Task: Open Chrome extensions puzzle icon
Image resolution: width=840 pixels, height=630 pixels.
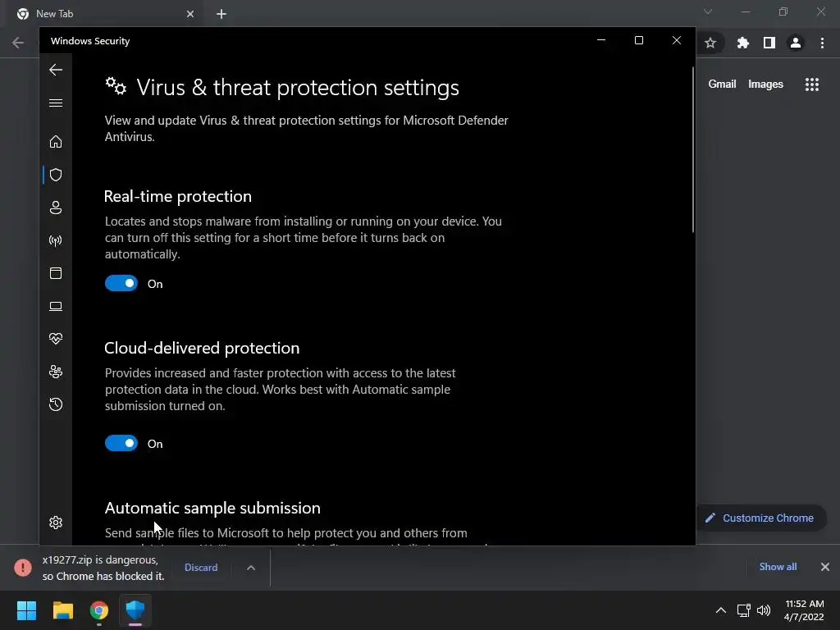Action: click(742, 43)
